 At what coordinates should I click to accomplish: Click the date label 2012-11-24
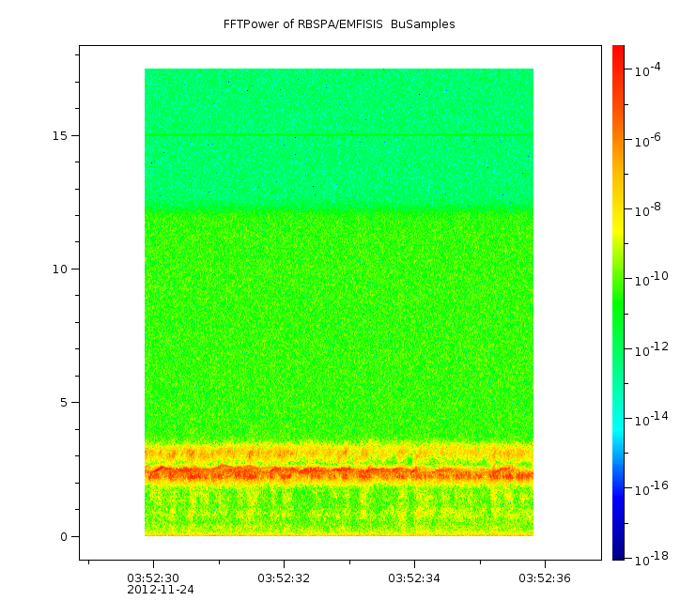click(x=161, y=590)
